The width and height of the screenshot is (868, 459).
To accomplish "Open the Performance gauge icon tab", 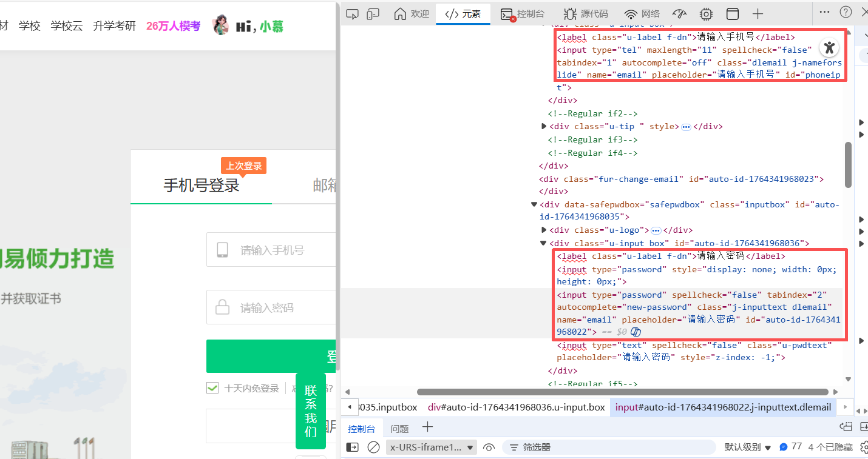I will pos(680,13).
